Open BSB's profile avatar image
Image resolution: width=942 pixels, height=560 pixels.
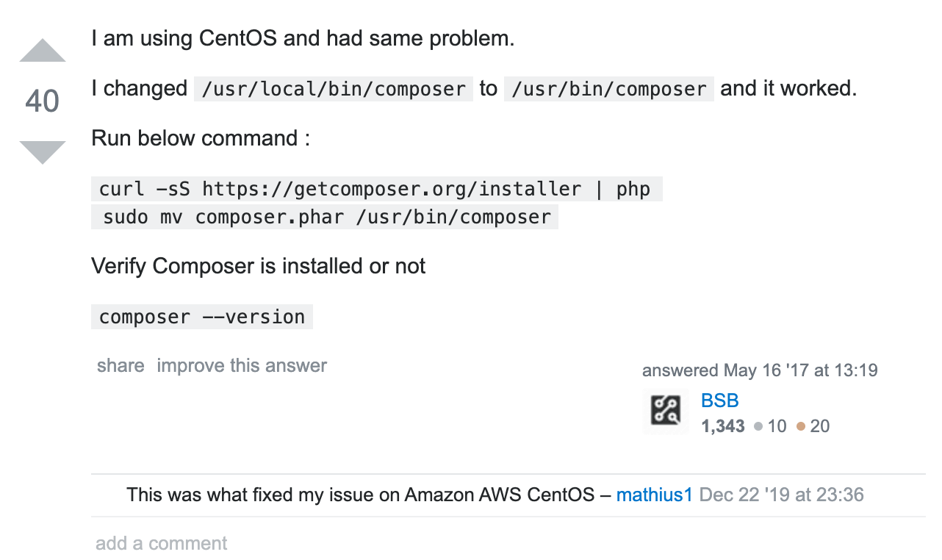point(666,412)
